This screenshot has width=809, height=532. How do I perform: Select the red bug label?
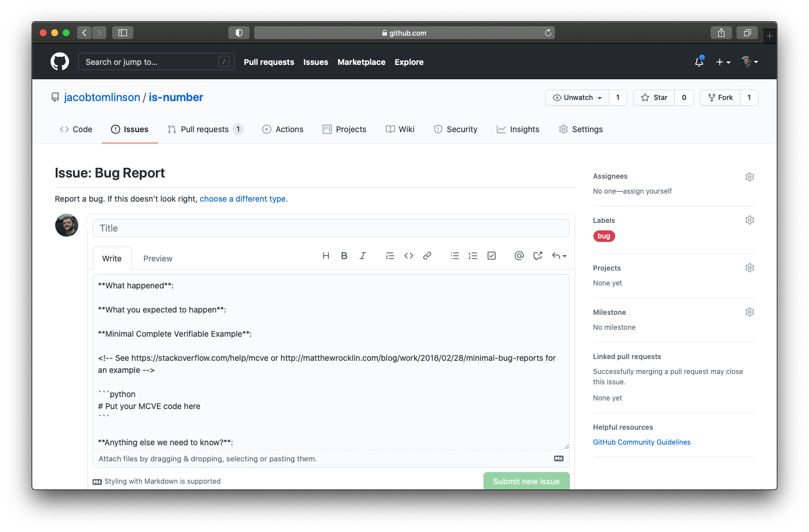pyautogui.click(x=604, y=236)
